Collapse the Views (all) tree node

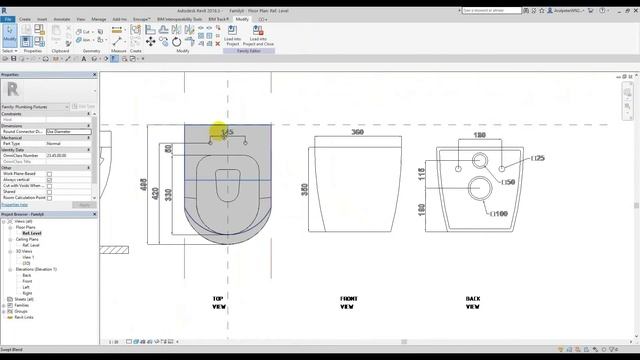point(4,221)
